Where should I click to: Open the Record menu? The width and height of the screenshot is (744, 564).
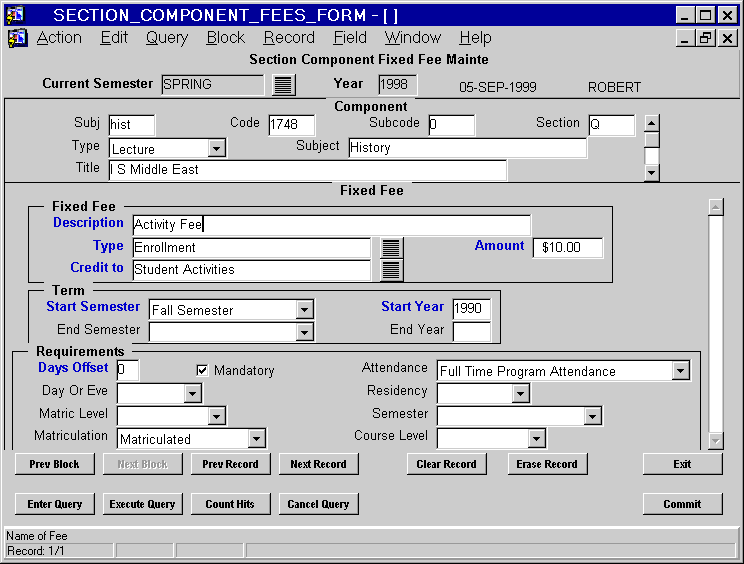289,37
